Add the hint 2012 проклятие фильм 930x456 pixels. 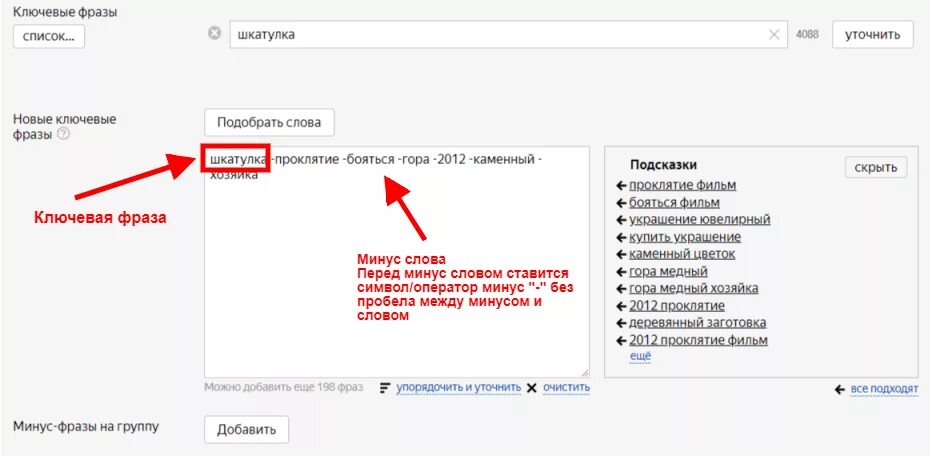[x=698, y=340]
